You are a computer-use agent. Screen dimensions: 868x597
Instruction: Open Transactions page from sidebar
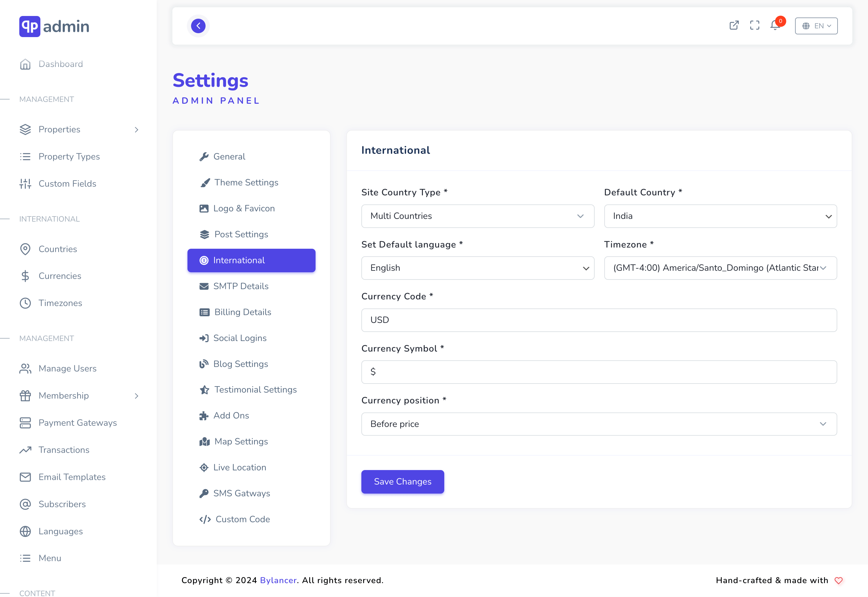pos(64,450)
